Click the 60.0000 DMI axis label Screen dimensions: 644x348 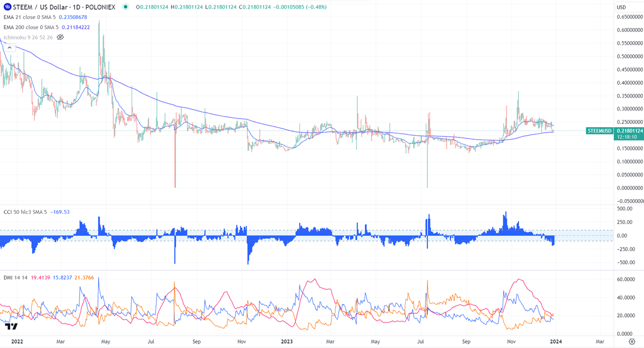(x=626, y=279)
